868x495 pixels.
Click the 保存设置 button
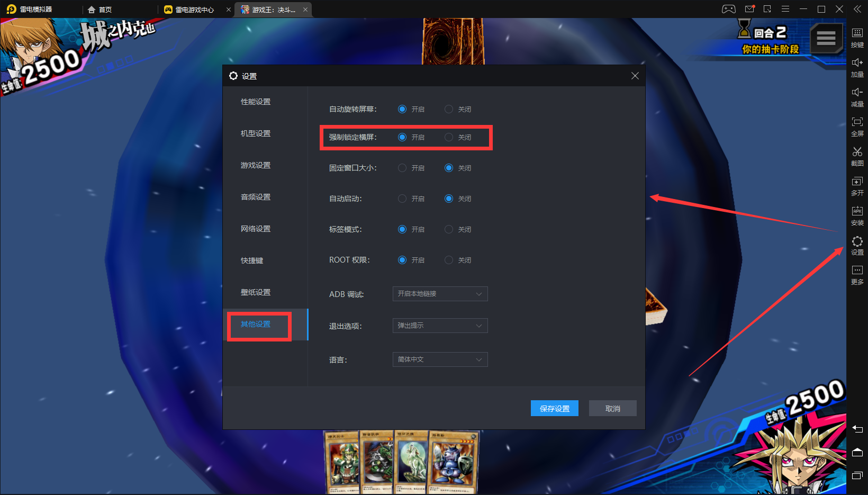click(x=554, y=408)
